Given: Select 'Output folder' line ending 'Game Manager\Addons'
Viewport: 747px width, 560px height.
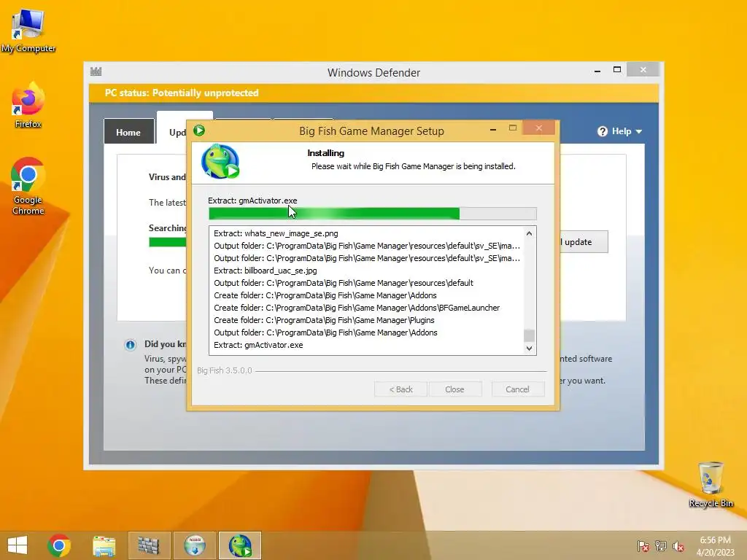Looking at the screenshot, I should (x=325, y=332).
